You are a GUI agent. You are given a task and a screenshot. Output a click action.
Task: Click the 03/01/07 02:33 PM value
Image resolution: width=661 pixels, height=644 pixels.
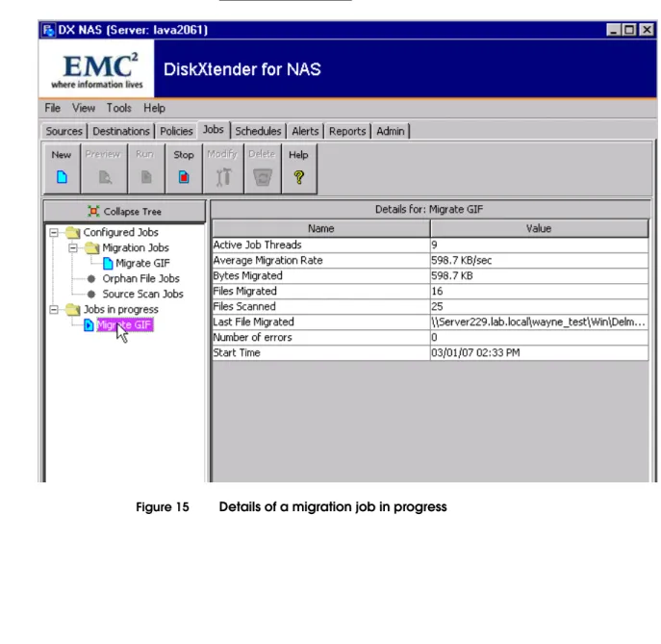[x=539, y=352]
